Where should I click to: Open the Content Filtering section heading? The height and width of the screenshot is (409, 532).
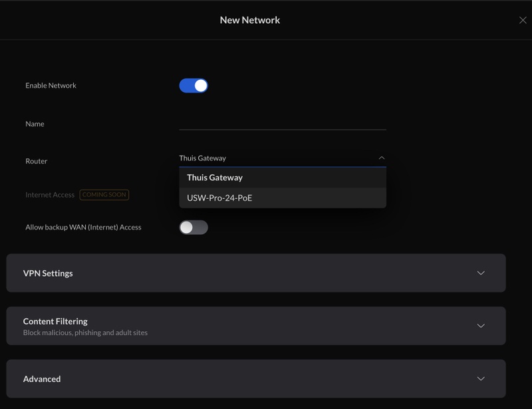[55, 321]
